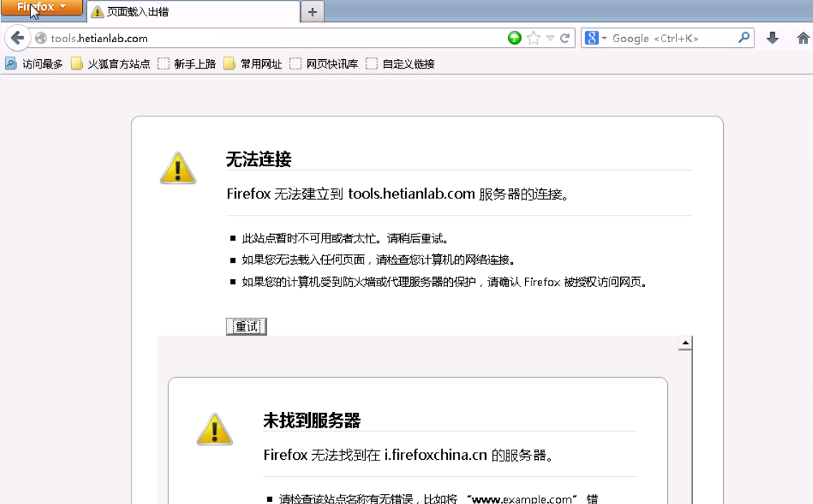This screenshot has width=813, height=504.
Task: Open the 网页快讯库 bookmark
Action: pos(324,64)
